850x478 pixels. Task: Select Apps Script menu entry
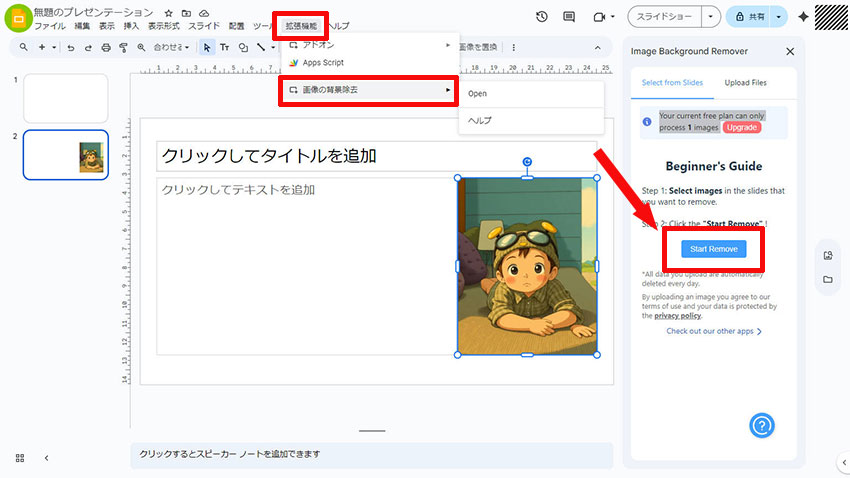click(x=323, y=62)
